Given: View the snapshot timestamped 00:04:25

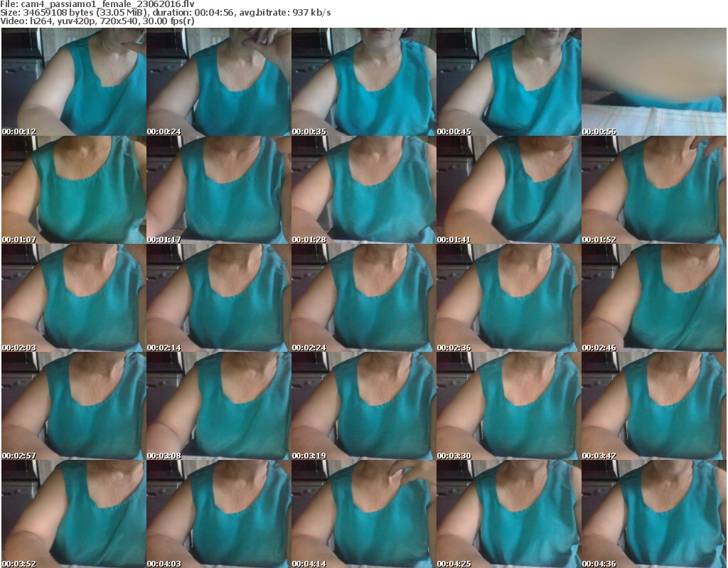Looking at the screenshot, I should [x=509, y=514].
